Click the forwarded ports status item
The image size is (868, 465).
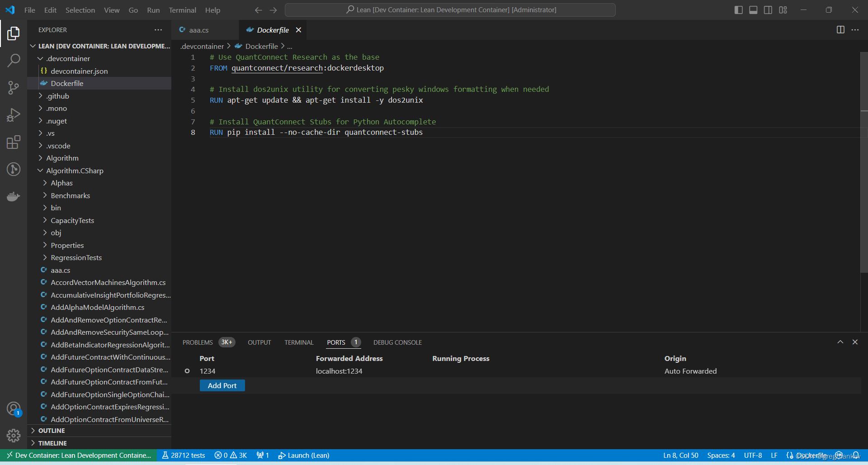click(263, 456)
